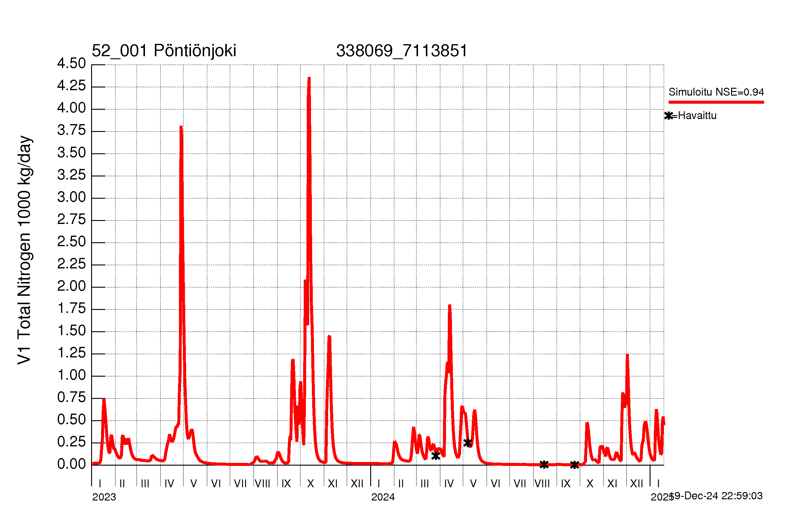Viewport: 812px width, 511px height.
Task: Click the red peak top in late April 2023
Action: pos(181,127)
